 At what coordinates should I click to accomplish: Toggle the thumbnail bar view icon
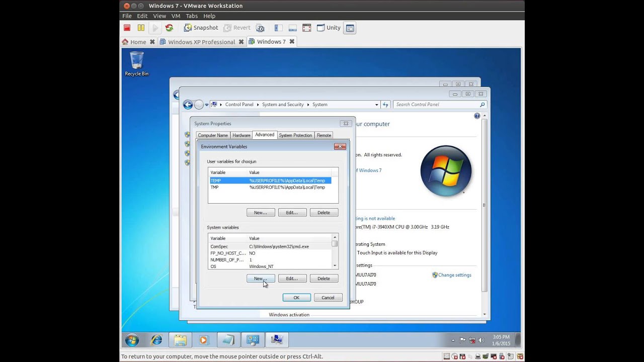click(x=292, y=28)
